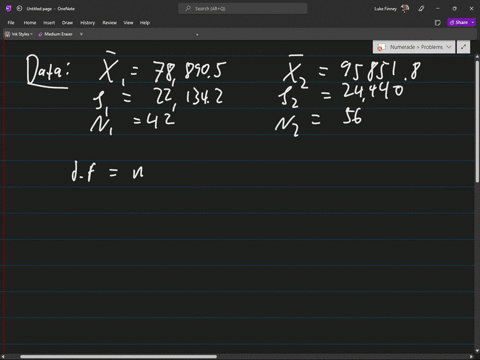Expand the Share button dropdown arrow
The width and height of the screenshot is (480, 360).
tap(473, 22)
